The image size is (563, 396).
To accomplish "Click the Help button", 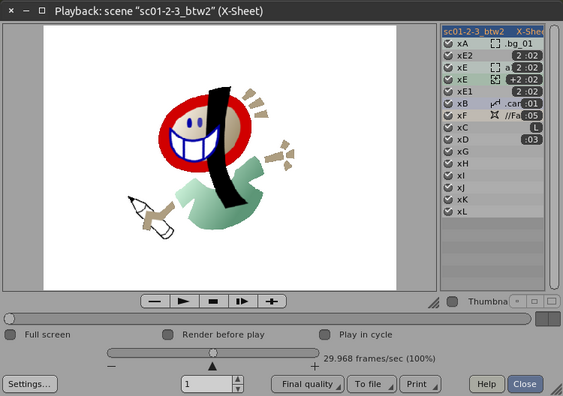I will [x=487, y=384].
